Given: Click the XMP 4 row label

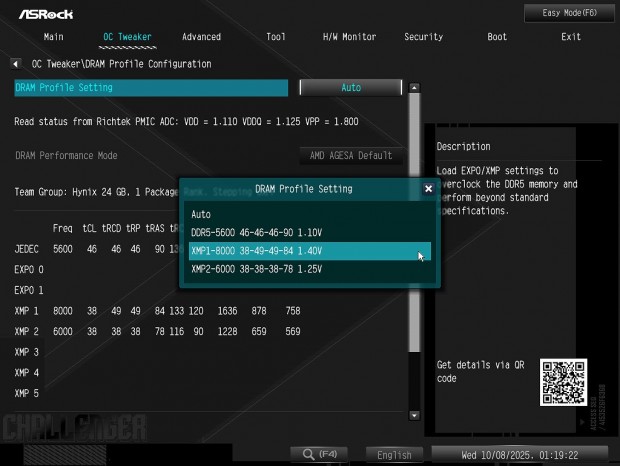Looking at the screenshot, I should point(26,372).
